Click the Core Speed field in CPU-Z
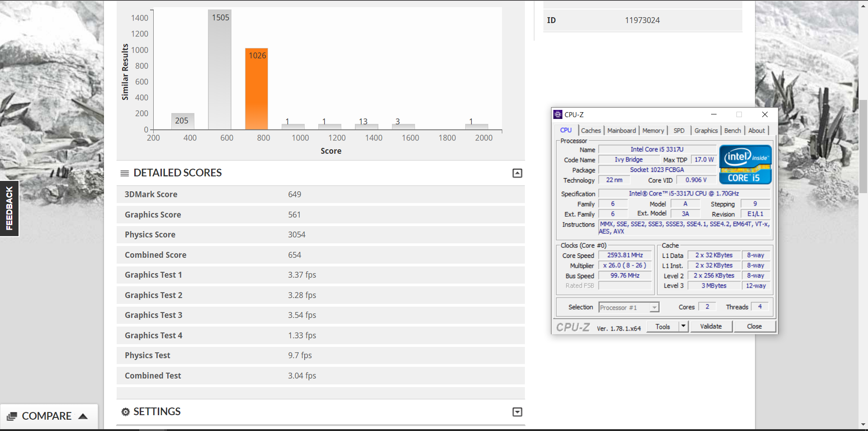 click(x=625, y=256)
